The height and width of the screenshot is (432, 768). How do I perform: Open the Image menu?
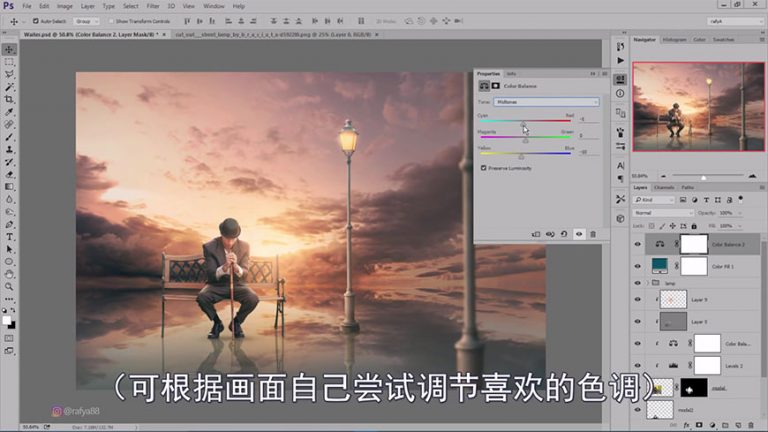(64, 6)
